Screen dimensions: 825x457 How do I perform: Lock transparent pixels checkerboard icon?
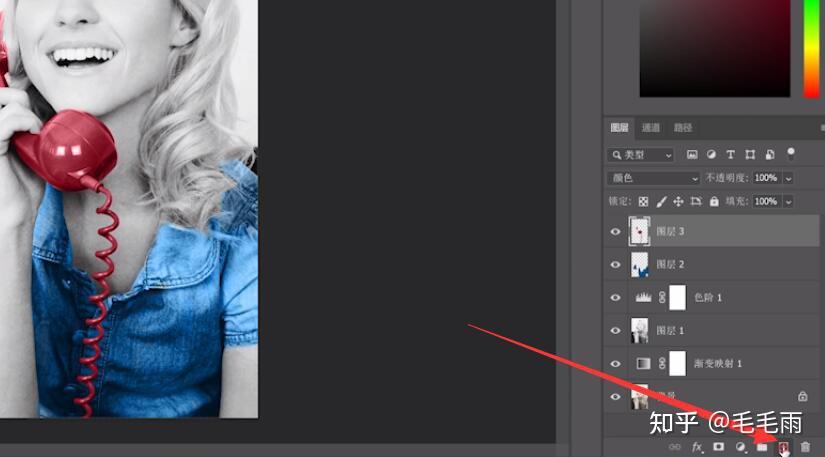(643, 201)
